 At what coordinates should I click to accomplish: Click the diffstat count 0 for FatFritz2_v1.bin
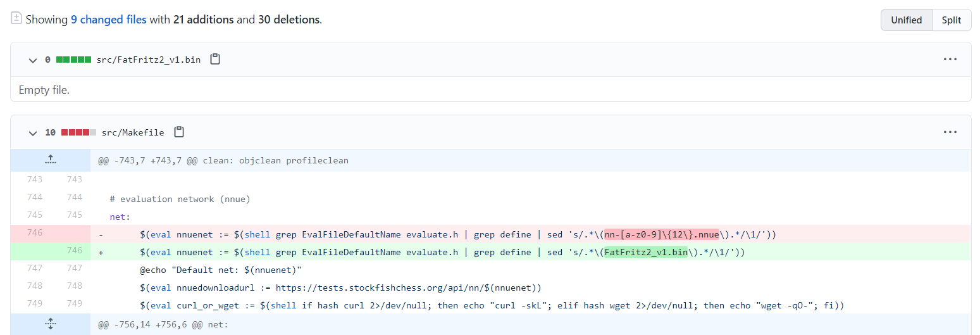[47, 60]
